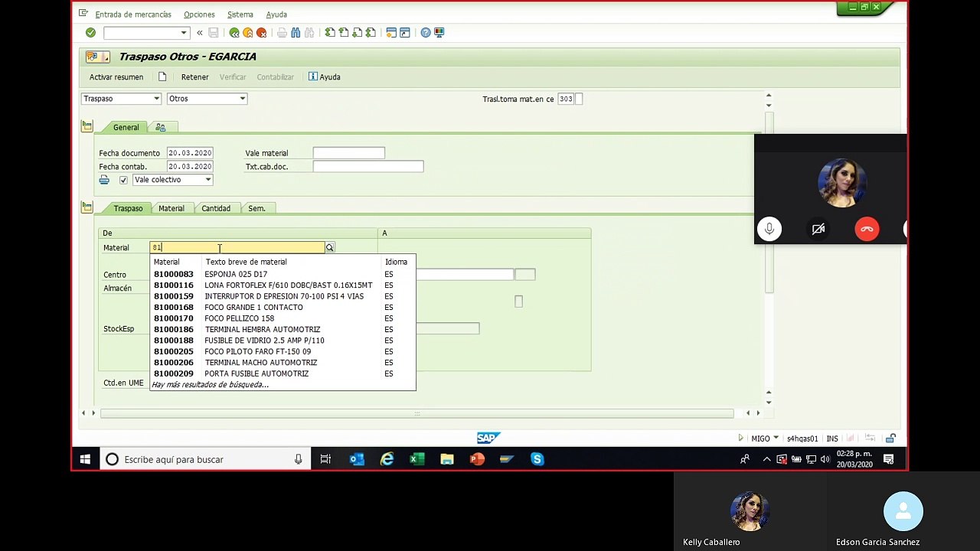Click the Vale material input field
This screenshot has height=551, width=980.
pyautogui.click(x=348, y=153)
